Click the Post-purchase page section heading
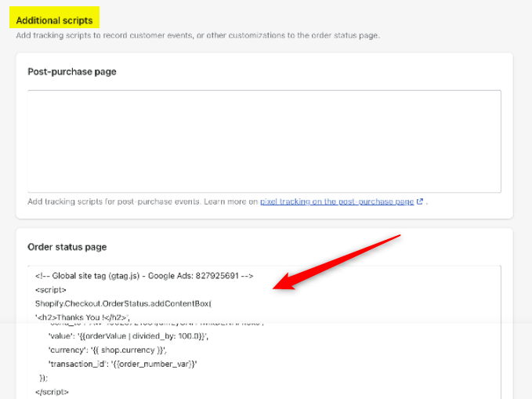The height and width of the screenshot is (399, 532). [x=72, y=72]
